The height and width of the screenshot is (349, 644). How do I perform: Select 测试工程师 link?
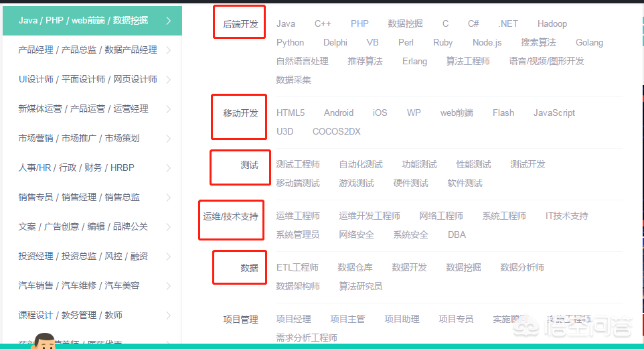pyautogui.click(x=298, y=164)
